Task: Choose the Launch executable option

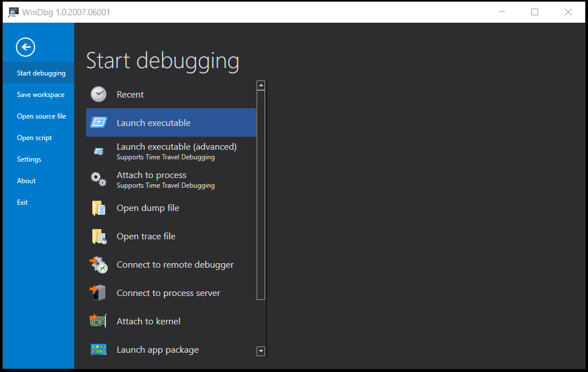Action: 171,122
